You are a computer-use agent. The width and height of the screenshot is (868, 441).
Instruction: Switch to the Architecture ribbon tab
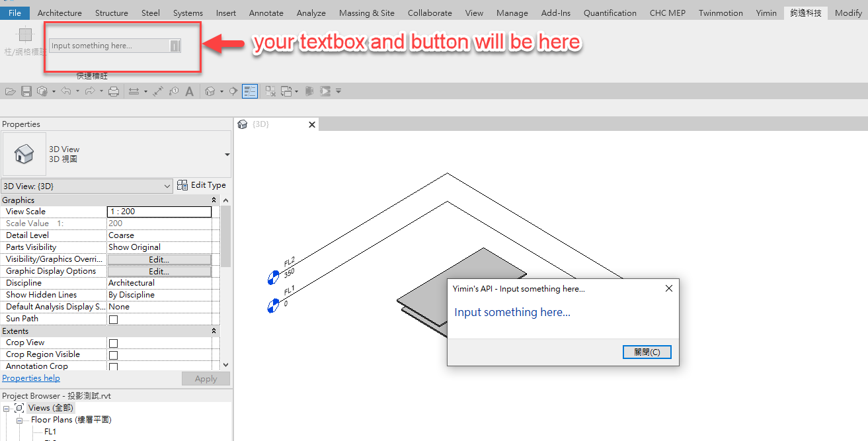(59, 13)
